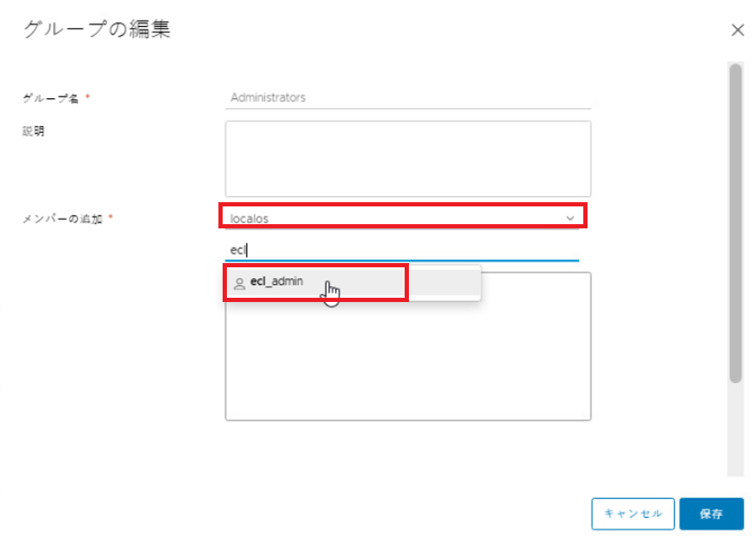756x538 pixels.
Task: Click into the 説明 description text area
Action: [407, 159]
